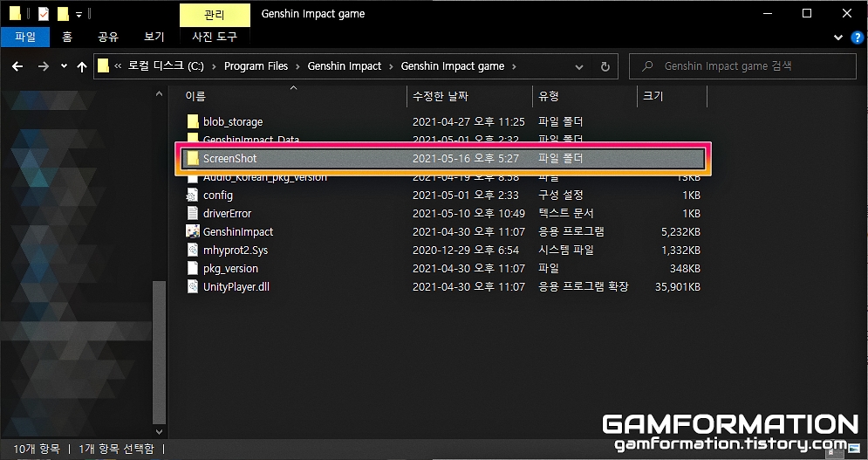This screenshot has width=868, height=460.
Task: Select the UnityPlayer.dll file name
Action: (x=236, y=286)
